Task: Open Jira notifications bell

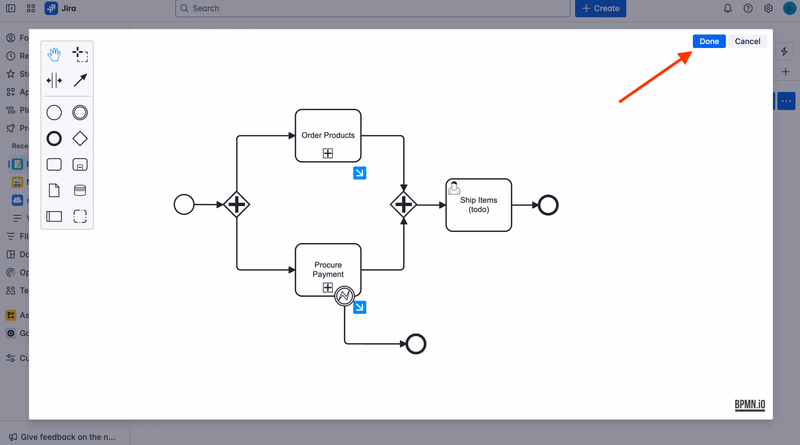Action: [728, 8]
